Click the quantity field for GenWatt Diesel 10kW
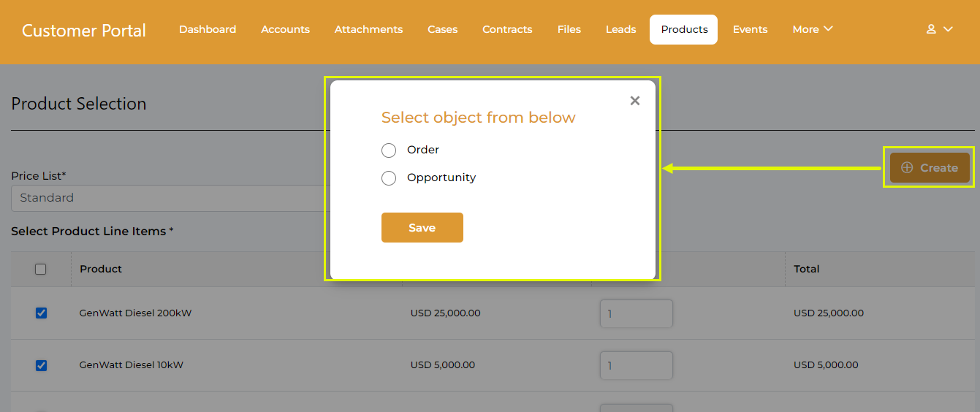The width and height of the screenshot is (980, 412). click(x=636, y=365)
